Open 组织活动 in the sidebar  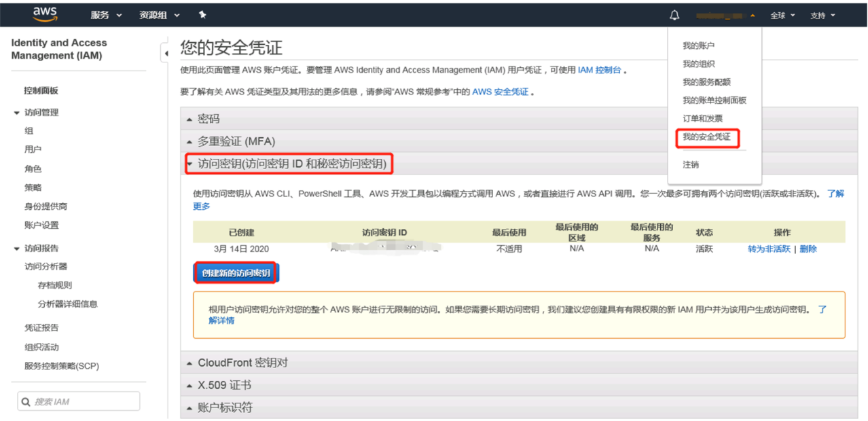[x=41, y=348]
